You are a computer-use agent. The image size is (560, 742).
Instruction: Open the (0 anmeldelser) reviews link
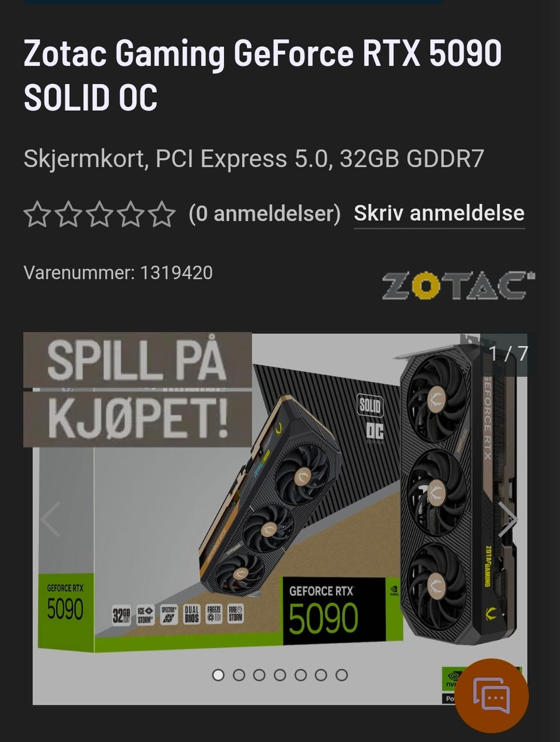264,214
